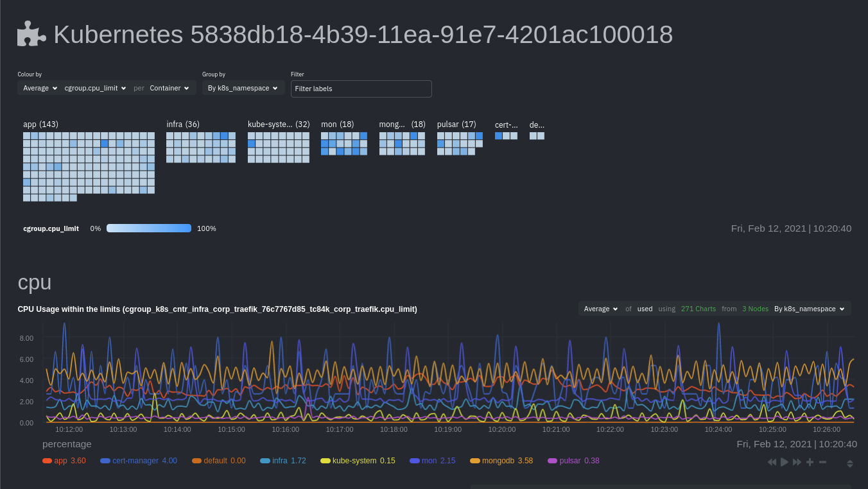Toggle the app series in legend
Image resolution: width=868 pixels, height=489 pixels.
(64, 461)
